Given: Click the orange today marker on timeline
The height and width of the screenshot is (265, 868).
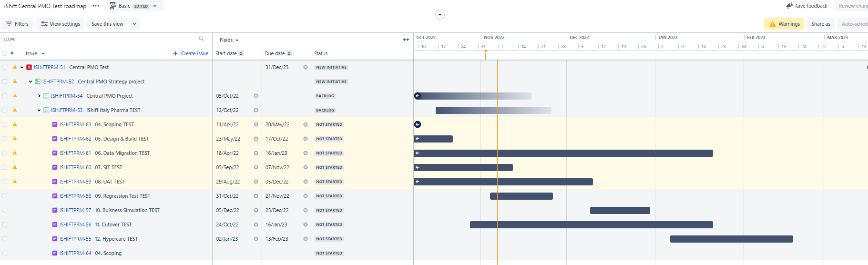Looking at the screenshot, I should click(486, 54).
